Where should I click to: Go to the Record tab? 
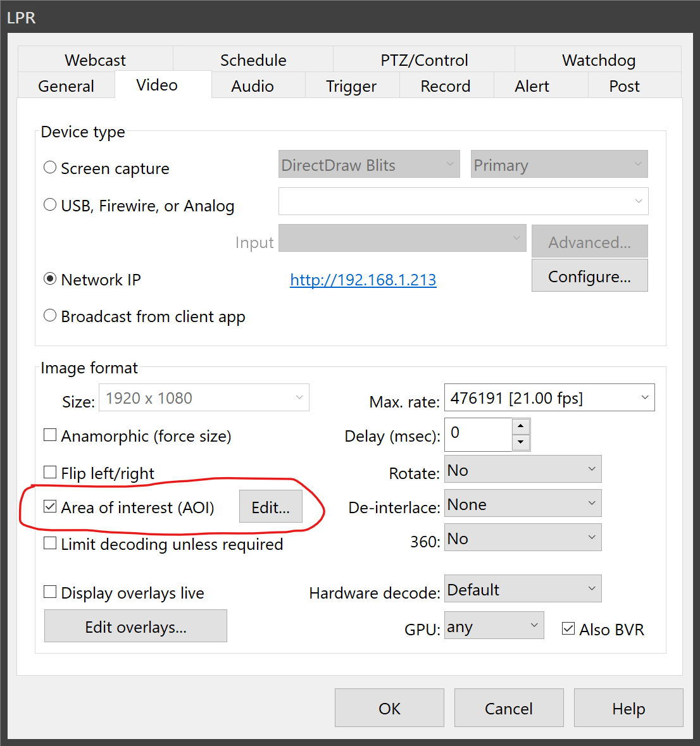pyautogui.click(x=446, y=86)
